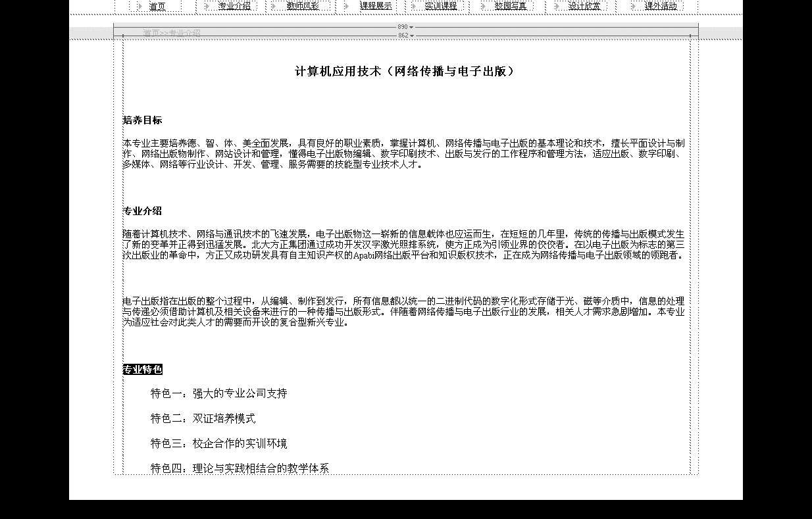Click the line 特色二：双证培养模式
This screenshot has height=519, width=812.
point(203,419)
